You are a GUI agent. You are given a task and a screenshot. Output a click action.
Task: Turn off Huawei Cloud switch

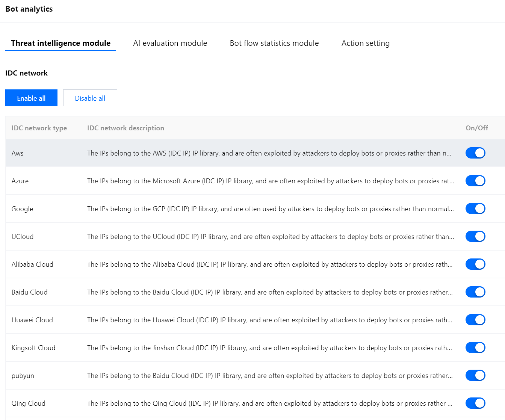(475, 320)
